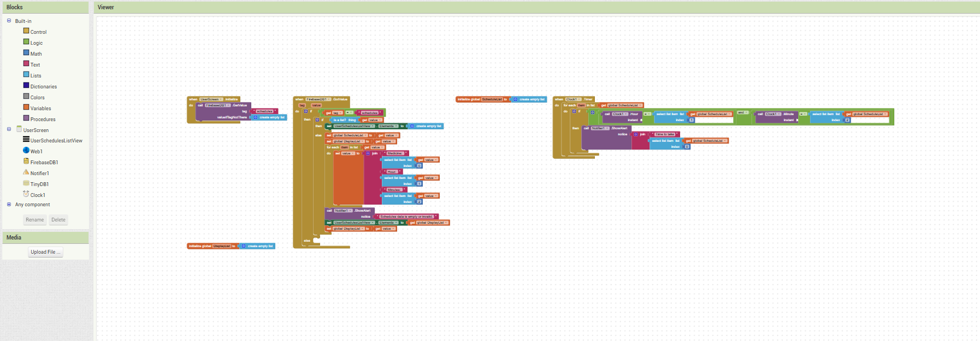Open the Clock1 alarm clock component
Image resolution: width=980 pixels, height=341 pixels.
click(26, 194)
